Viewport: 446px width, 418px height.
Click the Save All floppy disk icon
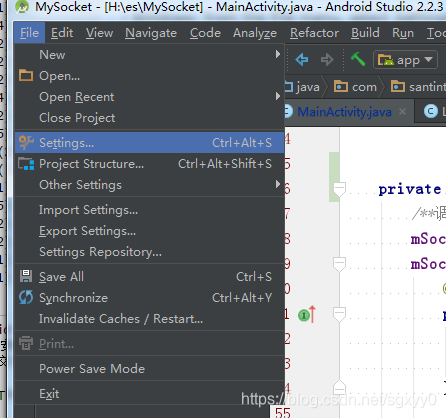26,277
